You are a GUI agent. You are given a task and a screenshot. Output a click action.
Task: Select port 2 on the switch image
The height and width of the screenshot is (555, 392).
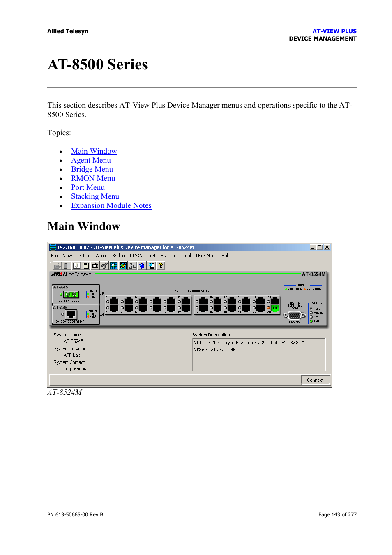tap(114, 308)
